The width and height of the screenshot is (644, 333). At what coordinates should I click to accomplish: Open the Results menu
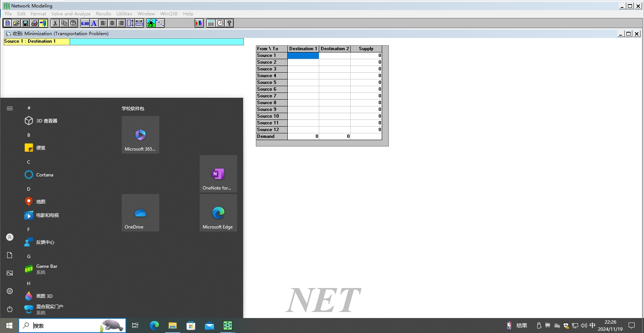[103, 14]
